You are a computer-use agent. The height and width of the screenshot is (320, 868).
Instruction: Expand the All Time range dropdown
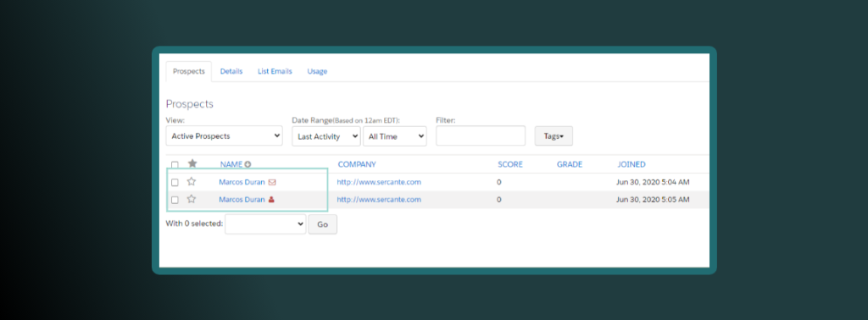click(x=395, y=136)
